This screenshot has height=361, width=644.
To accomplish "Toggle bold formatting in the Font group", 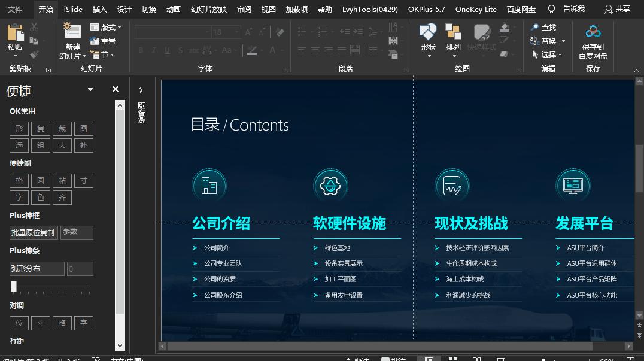I will [x=141, y=50].
